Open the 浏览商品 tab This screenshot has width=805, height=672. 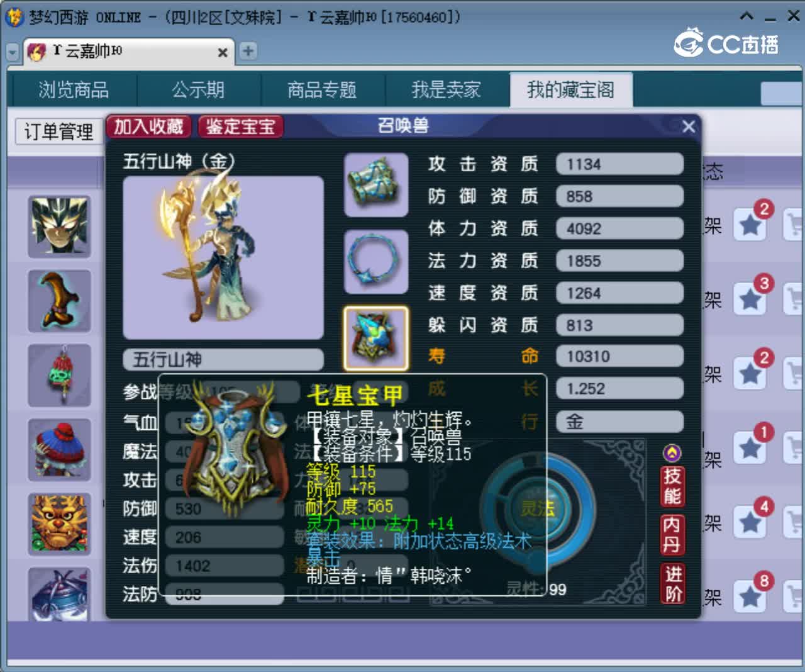click(x=74, y=89)
